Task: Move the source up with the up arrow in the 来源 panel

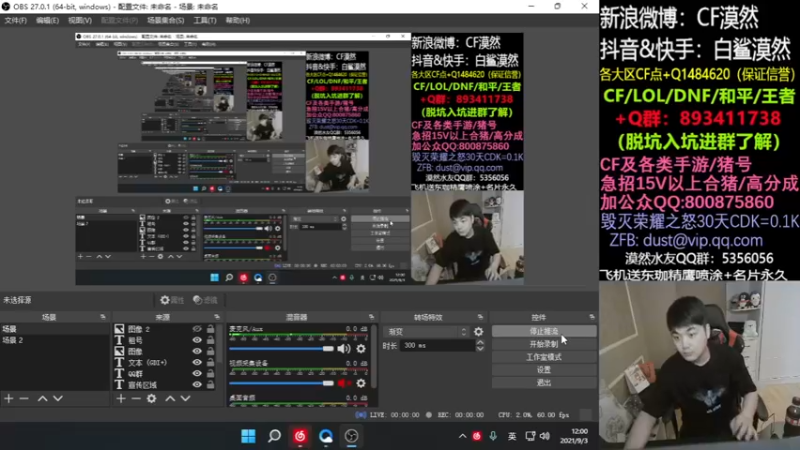Action: 170,398
